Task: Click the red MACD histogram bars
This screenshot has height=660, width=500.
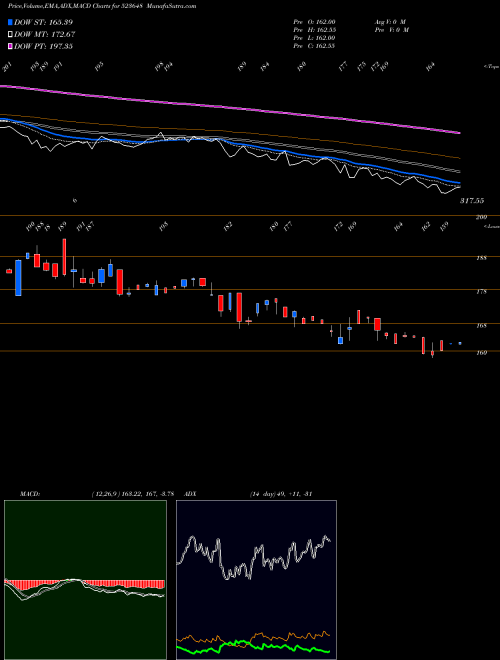Action: point(84,584)
